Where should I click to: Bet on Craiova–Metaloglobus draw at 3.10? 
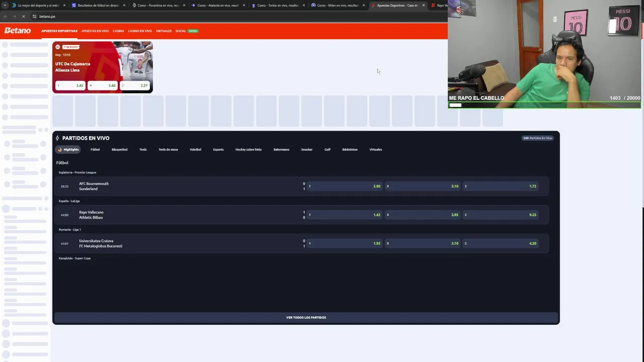(x=423, y=243)
